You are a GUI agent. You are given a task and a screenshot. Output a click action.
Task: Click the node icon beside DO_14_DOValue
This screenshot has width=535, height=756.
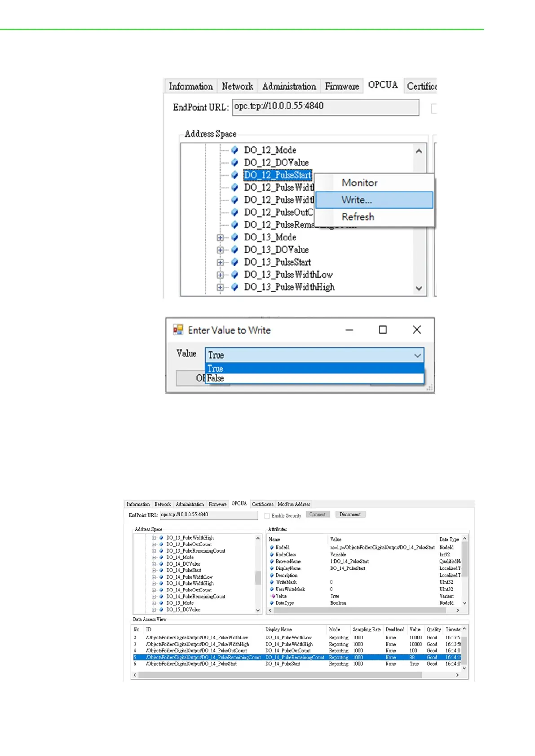tap(161, 564)
